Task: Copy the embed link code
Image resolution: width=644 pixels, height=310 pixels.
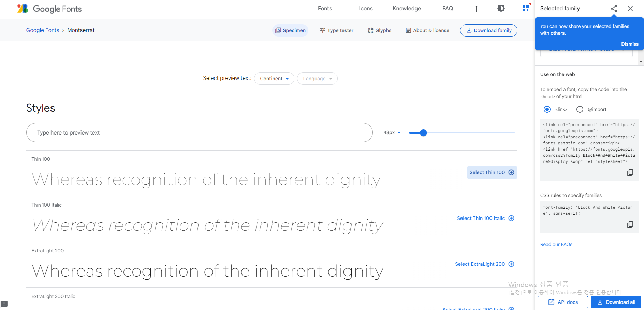Action: tap(630, 173)
